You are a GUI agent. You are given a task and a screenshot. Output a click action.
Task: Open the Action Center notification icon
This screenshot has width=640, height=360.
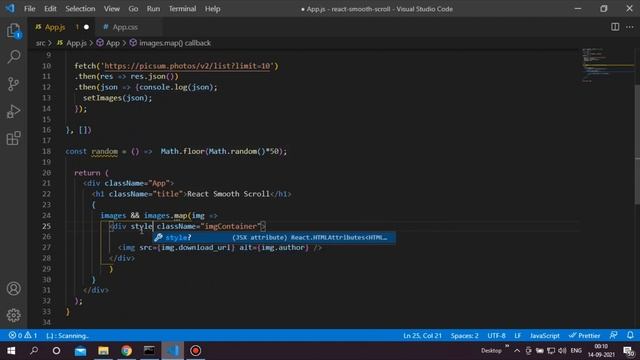[x=628, y=351]
